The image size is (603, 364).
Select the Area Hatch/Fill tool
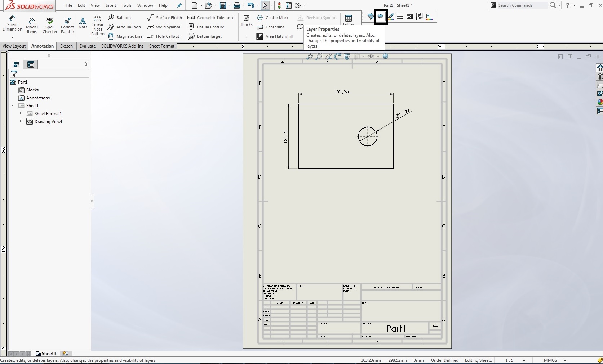tap(275, 36)
